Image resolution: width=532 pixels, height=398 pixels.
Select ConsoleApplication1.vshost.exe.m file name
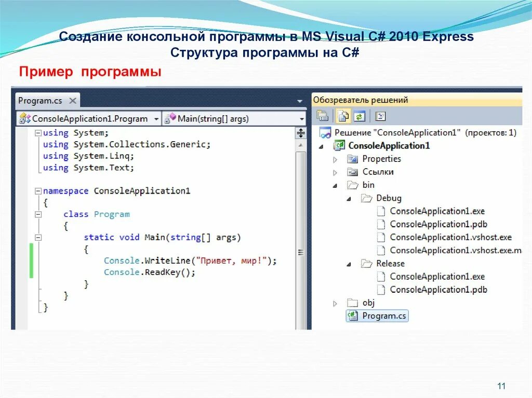click(456, 250)
